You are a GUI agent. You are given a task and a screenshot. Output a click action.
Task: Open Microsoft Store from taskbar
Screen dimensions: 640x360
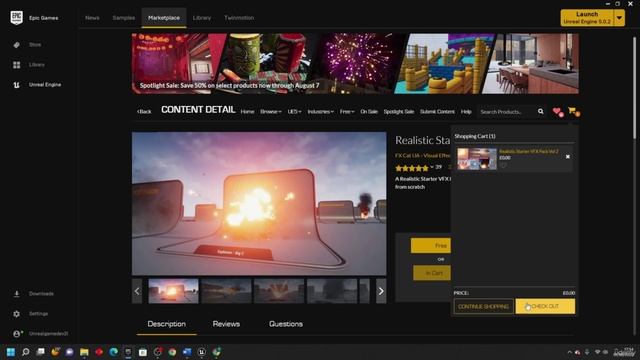pos(143,352)
